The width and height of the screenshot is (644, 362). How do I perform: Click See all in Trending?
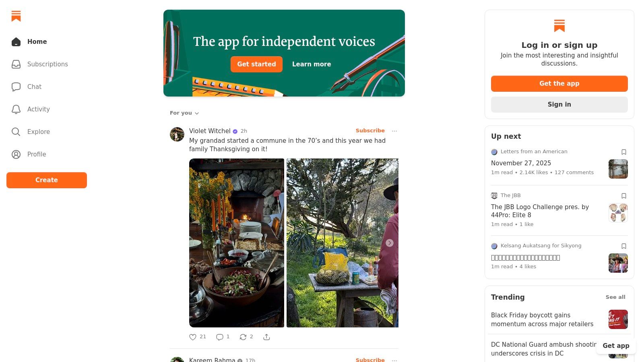pyautogui.click(x=615, y=297)
